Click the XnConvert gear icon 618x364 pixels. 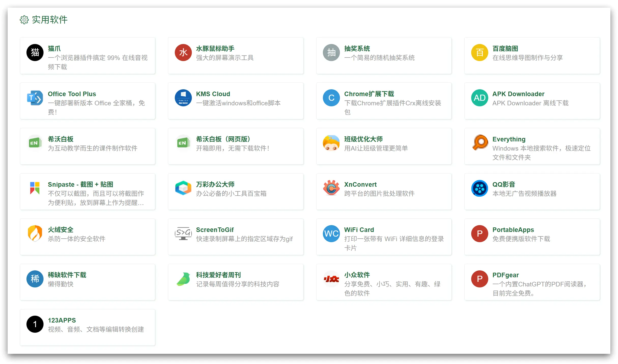pos(331,188)
